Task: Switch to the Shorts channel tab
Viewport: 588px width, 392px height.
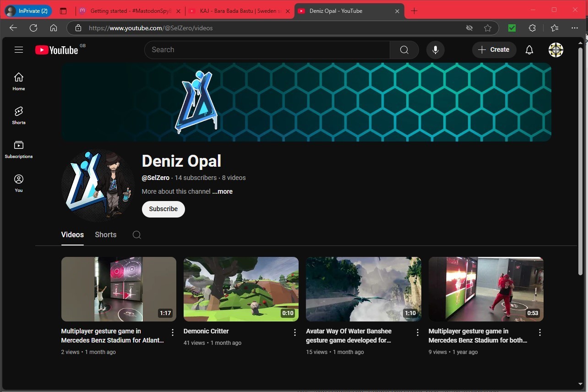Action: (106, 234)
